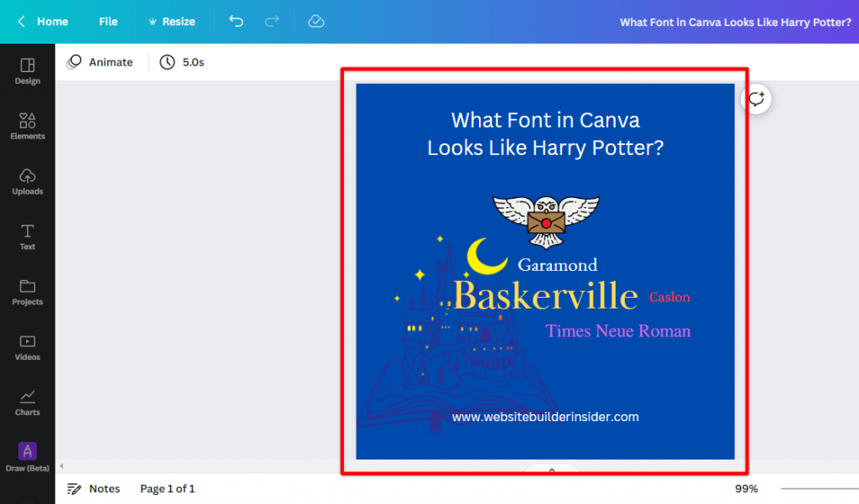Open the Notes panel
859x504 pixels.
tap(94, 489)
